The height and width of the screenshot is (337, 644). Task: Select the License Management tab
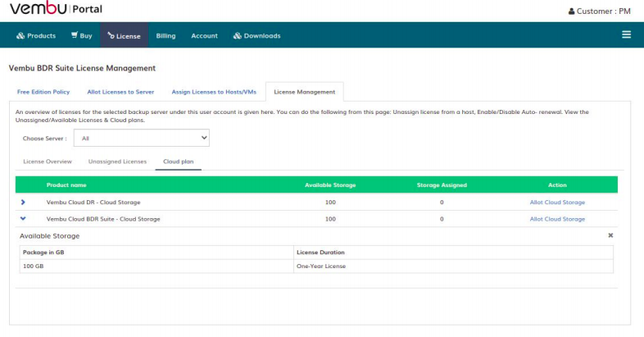304,92
